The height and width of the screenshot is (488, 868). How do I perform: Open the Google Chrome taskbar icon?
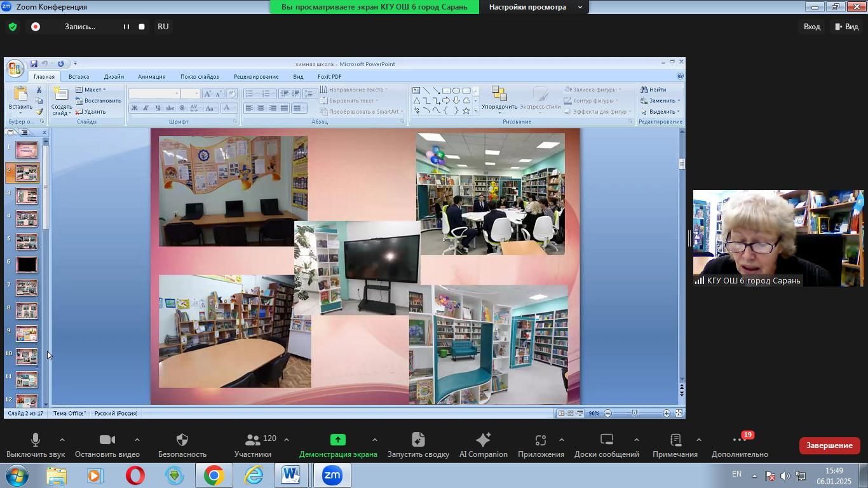click(214, 476)
